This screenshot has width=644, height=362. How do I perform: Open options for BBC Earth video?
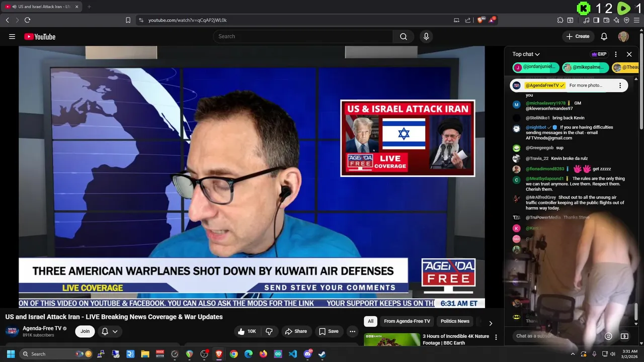496,337
